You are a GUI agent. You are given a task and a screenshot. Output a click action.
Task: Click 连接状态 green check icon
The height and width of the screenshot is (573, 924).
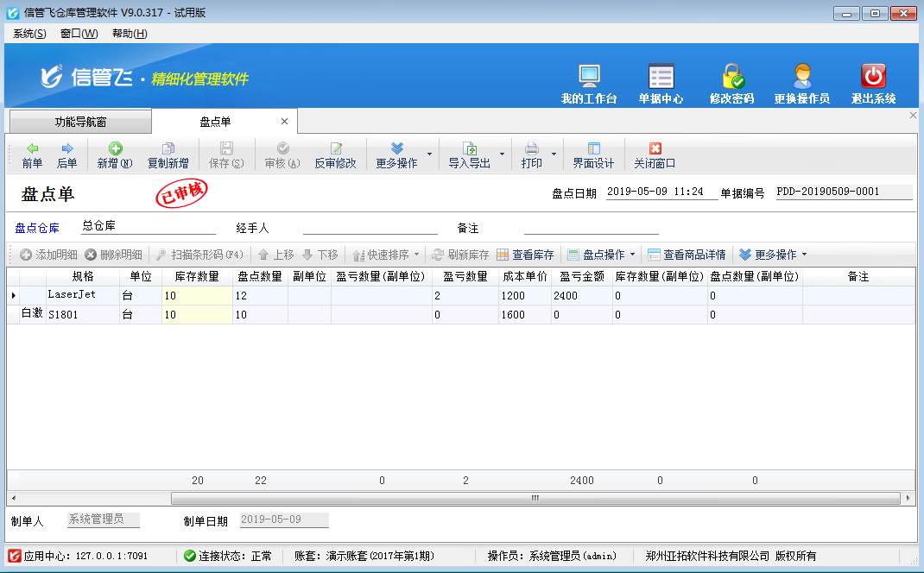point(190,556)
